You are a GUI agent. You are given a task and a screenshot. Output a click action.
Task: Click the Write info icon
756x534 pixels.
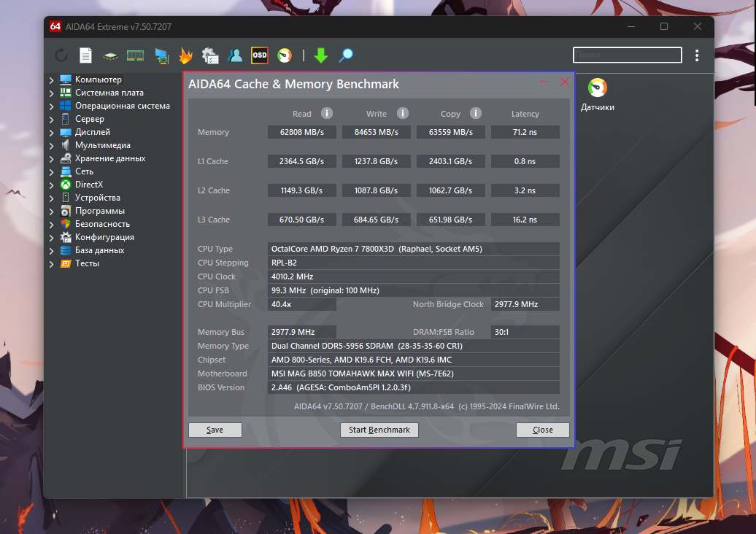[x=403, y=113]
